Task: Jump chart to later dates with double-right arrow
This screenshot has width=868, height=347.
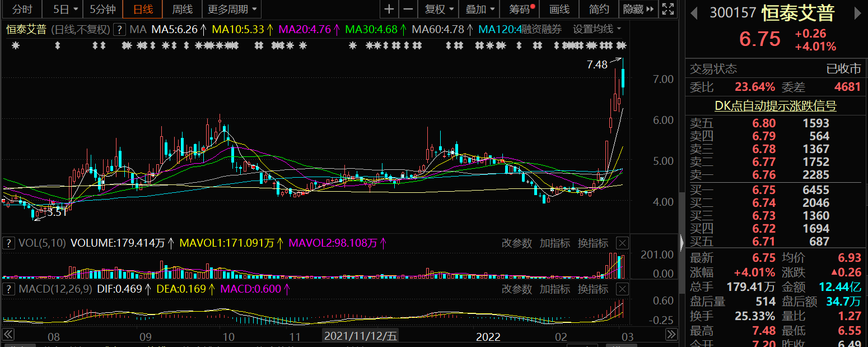Action: click(671, 335)
